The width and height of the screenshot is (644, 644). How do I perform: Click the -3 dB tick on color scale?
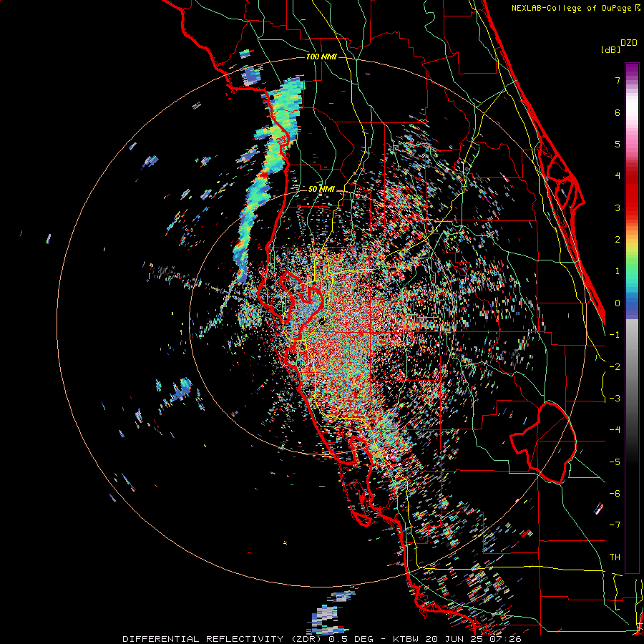tap(615, 399)
